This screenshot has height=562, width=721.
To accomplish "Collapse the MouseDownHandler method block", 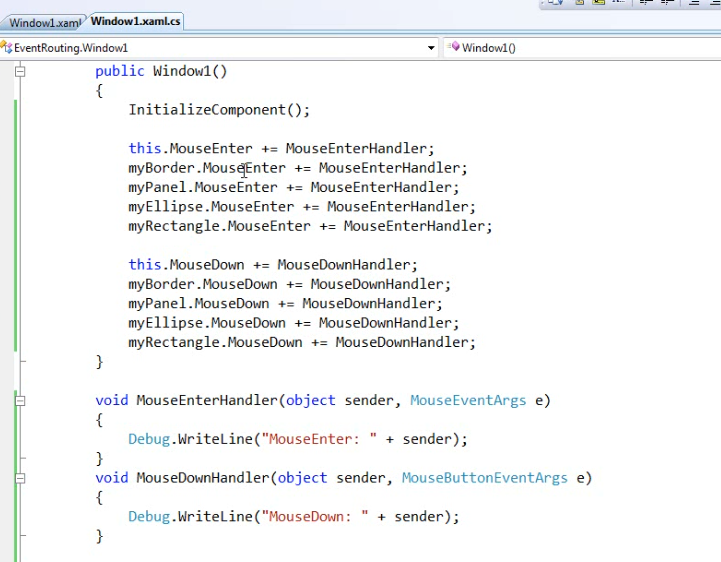I will click(x=20, y=478).
